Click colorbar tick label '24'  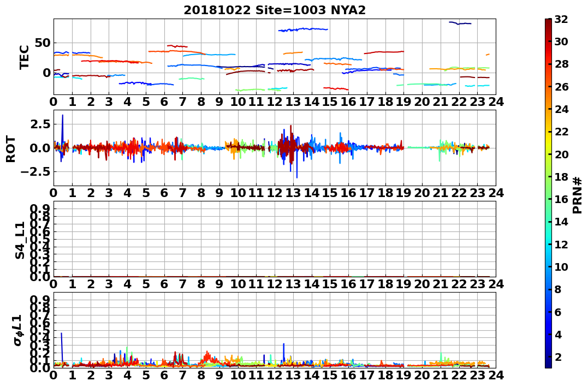(x=561, y=109)
